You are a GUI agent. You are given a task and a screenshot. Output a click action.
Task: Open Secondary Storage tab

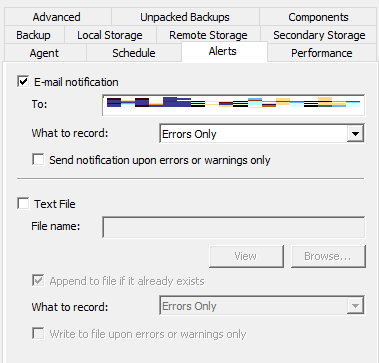point(319,35)
